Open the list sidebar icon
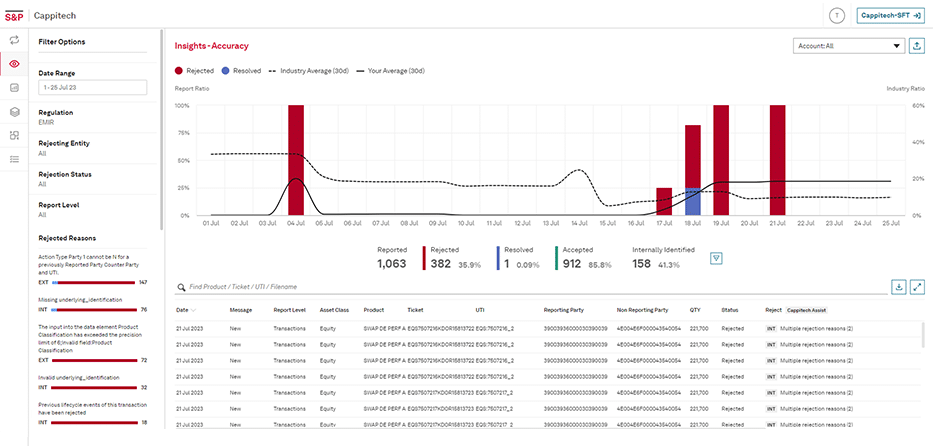The width and height of the screenshot is (933, 446). [x=14, y=159]
